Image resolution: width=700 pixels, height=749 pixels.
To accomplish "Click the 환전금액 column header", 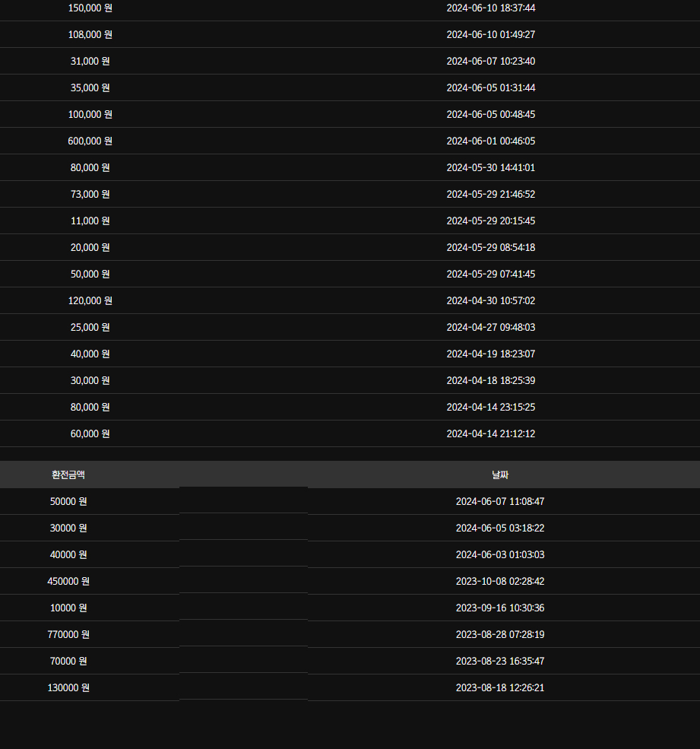I will pyautogui.click(x=68, y=474).
